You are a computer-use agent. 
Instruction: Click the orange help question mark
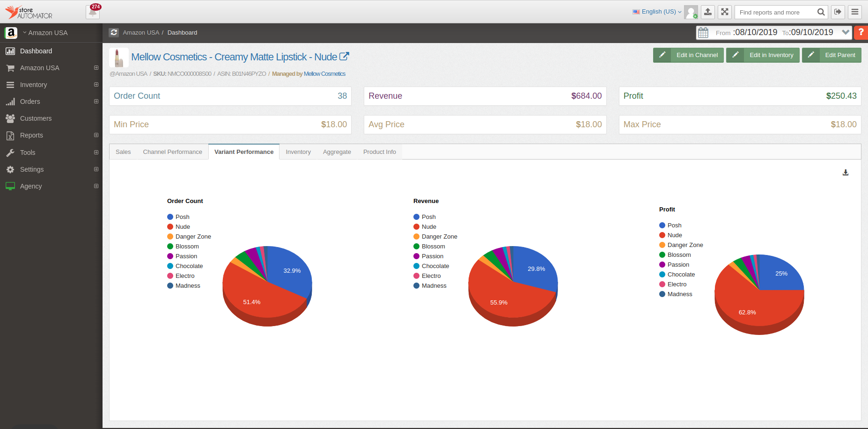coord(861,32)
